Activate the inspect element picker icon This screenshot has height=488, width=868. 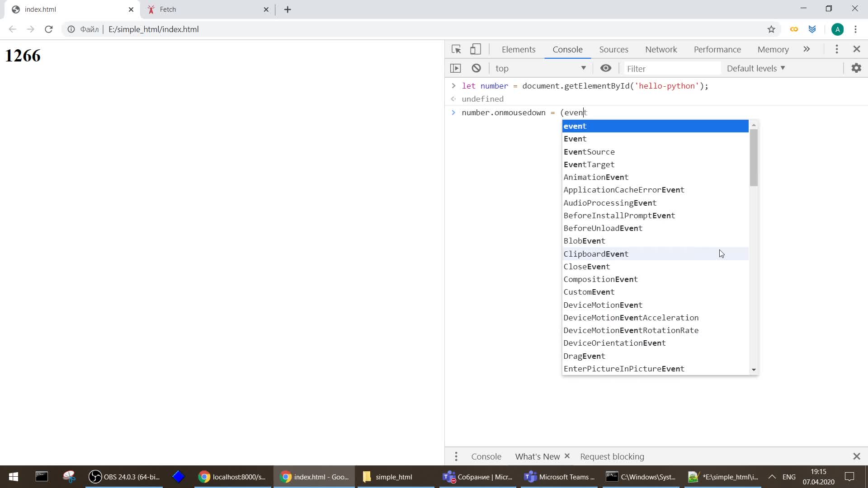pos(456,49)
